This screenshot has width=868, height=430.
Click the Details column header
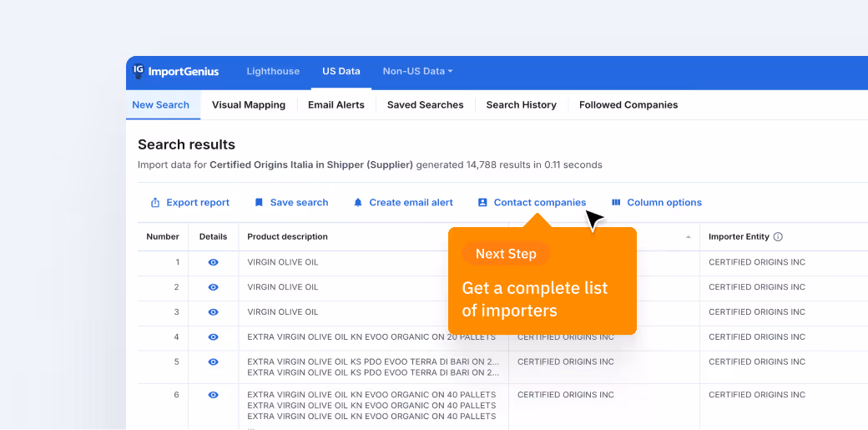(x=213, y=236)
